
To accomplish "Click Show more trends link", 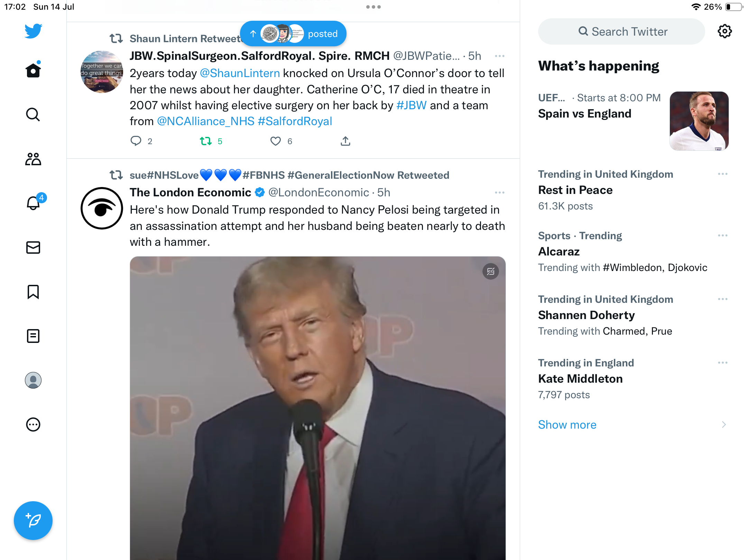I will (567, 424).
